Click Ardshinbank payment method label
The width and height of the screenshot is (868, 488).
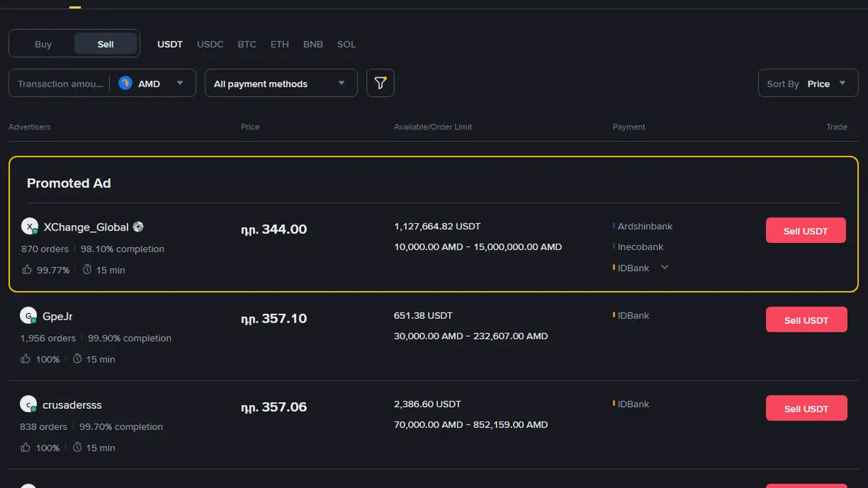point(645,226)
